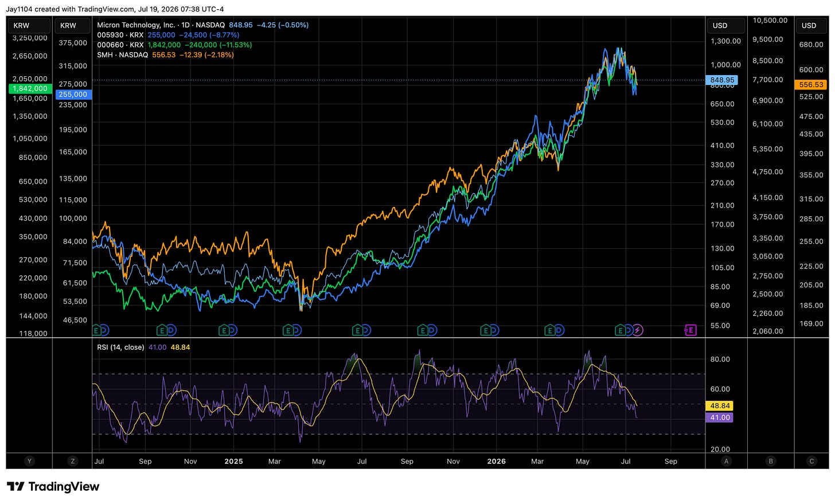Screen dimensions: 835x504
Task: Click the 005930 · KRX legend entry
Action: pos(120,35)
